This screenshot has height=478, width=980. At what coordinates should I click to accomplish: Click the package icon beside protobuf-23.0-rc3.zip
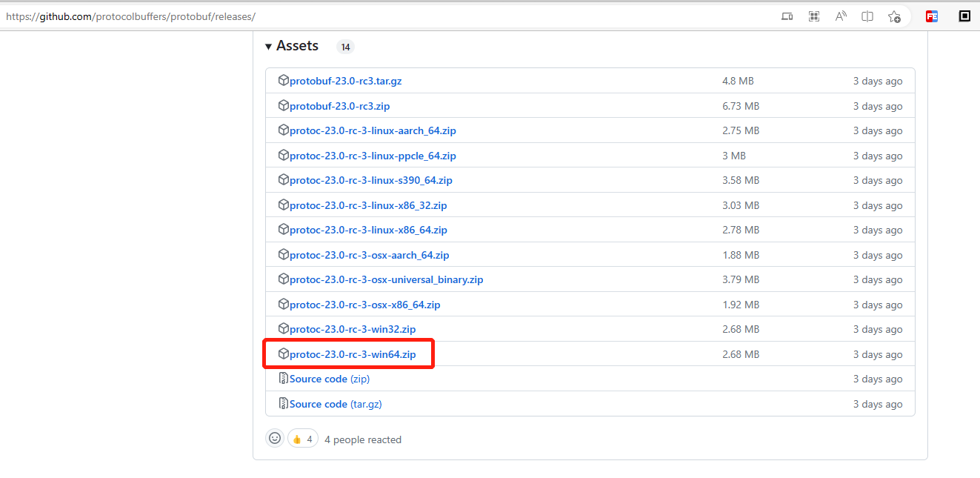(283, 105)
